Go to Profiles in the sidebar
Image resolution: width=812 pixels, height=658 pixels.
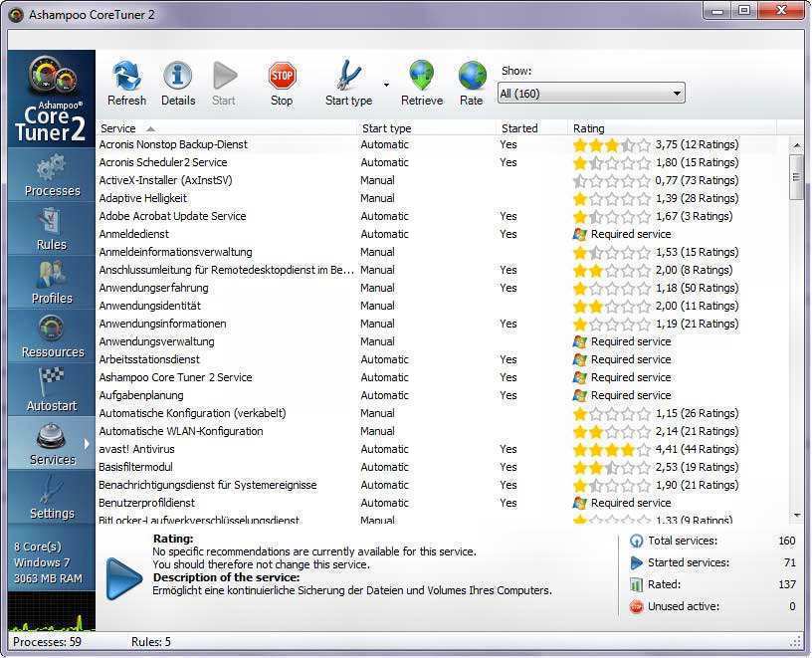52,283
